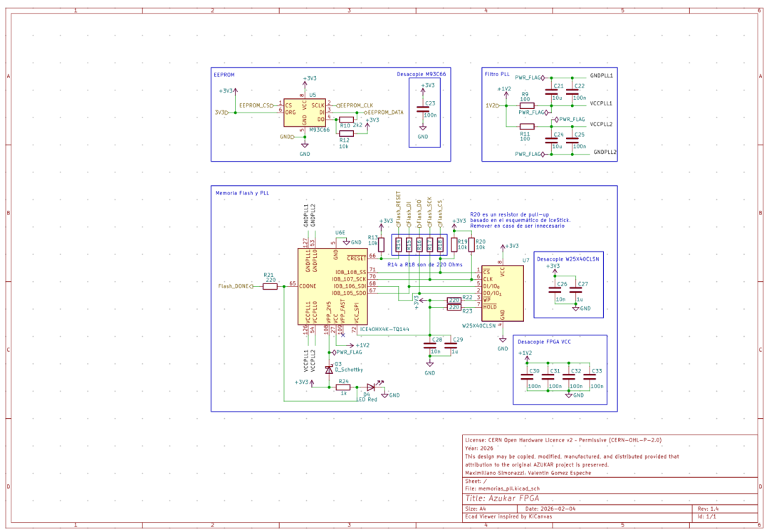Click capacitor C26 10n symbol
This screenshot has width=769, height=532.
tap(555, 290)
